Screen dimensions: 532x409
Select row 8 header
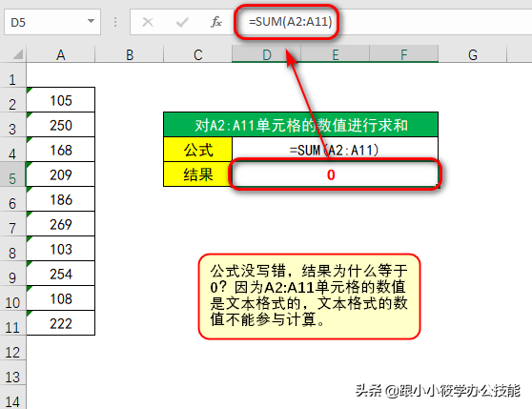click(13, 249)
